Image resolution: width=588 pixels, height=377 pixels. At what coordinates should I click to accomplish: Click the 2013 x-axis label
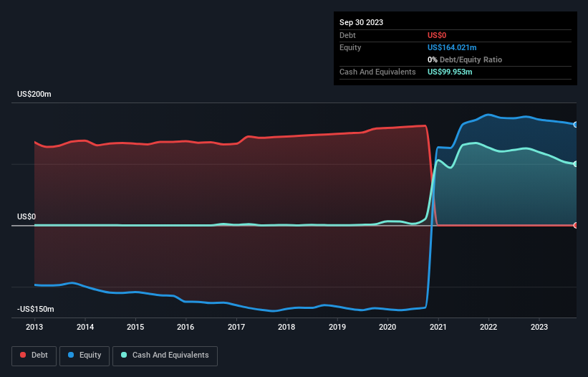pyautogui.click(x=34, y=327)
